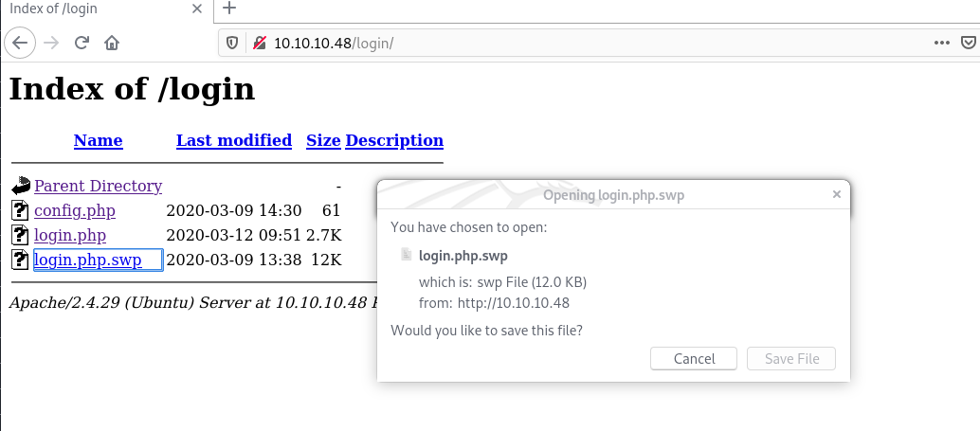Viewport: 980px width, 431px height.
Task: Close the Index of /login tab
Action: tap(195, 9)
